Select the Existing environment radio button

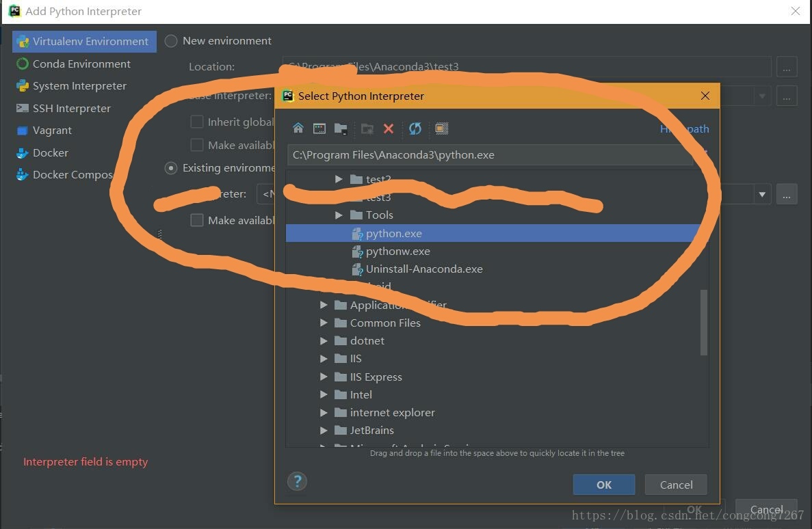171,167
